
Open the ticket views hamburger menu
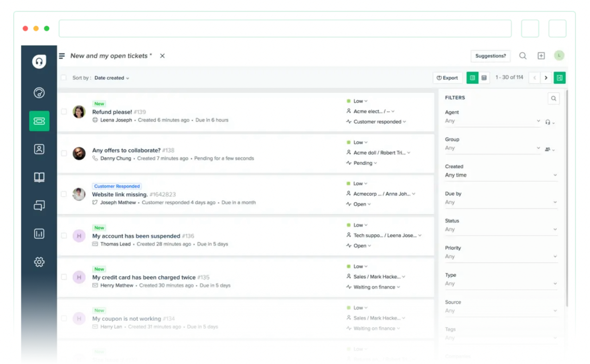tap(62, 56)
